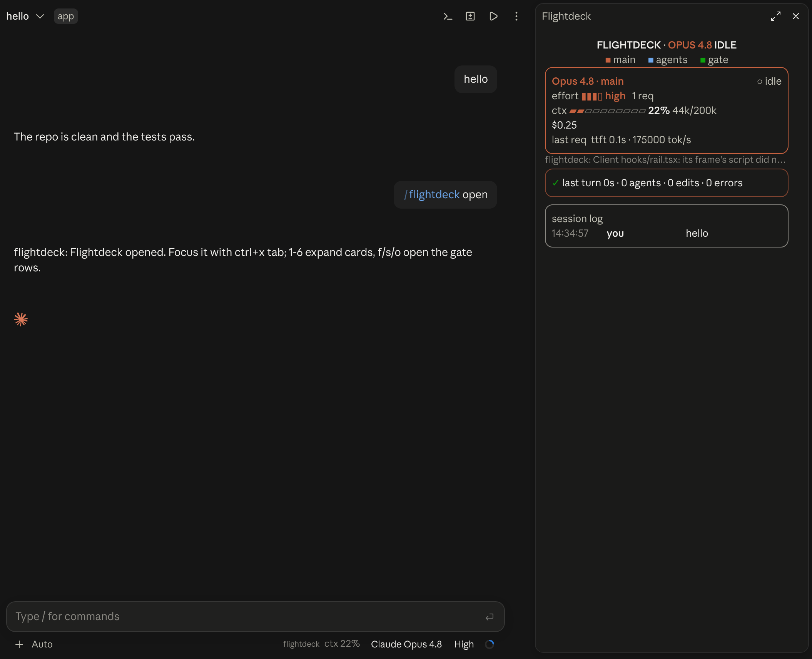The width and height of the screenshot is (812, 659).
Task: Click the plus icon beside Auto
Action: (x=19, y=644)
